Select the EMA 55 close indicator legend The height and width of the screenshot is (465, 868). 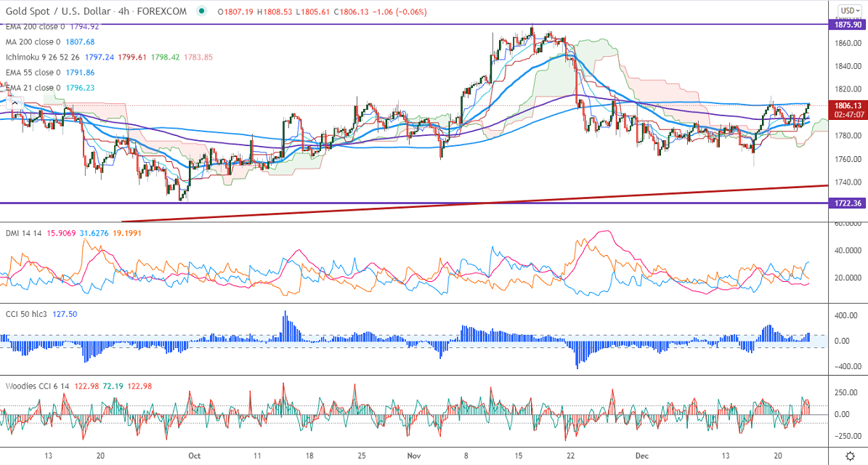[33, 73]
